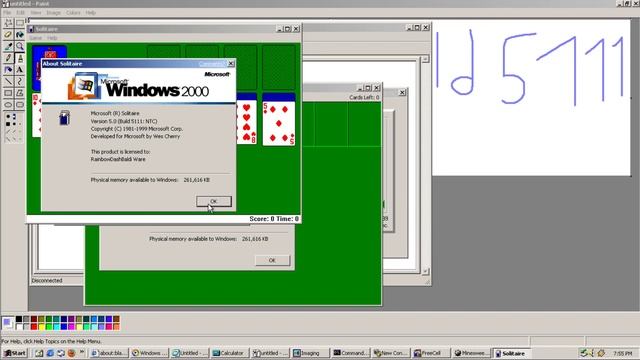Click Show Desktop Quick Launch icon
Viewport: 640px width, 360px height.
tap(39, 353)
